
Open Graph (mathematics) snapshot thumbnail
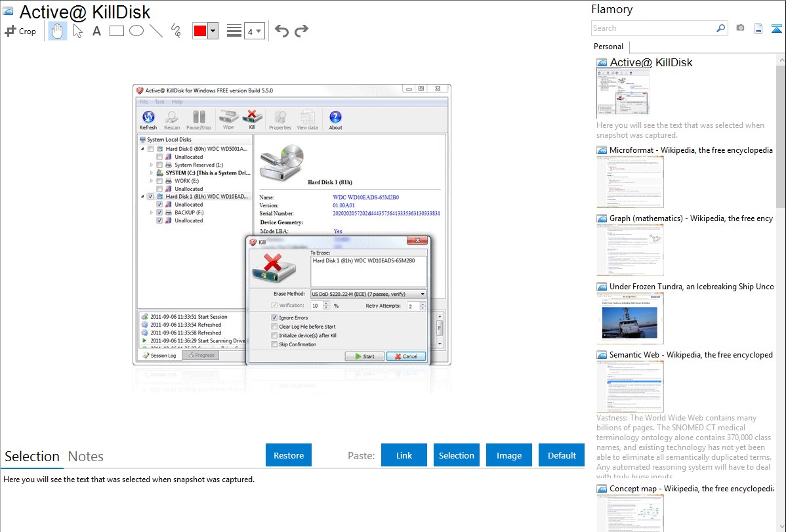coord(630,250)
